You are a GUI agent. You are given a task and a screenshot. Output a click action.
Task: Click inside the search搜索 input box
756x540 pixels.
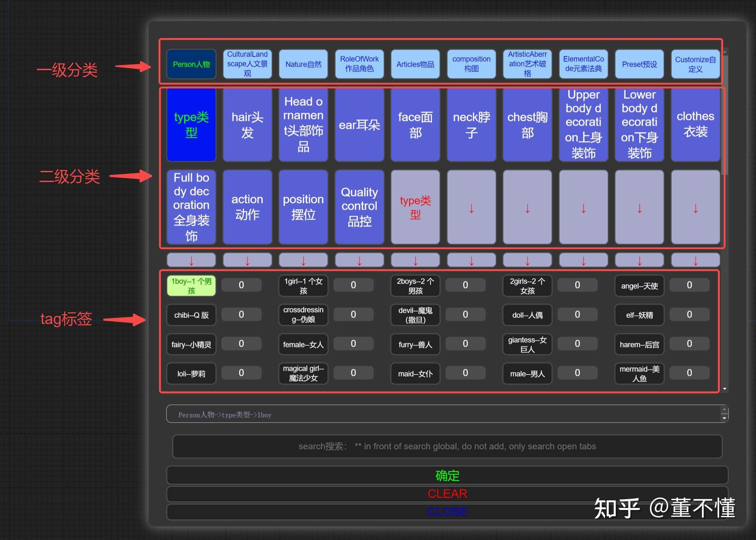(x=447, y=446)
